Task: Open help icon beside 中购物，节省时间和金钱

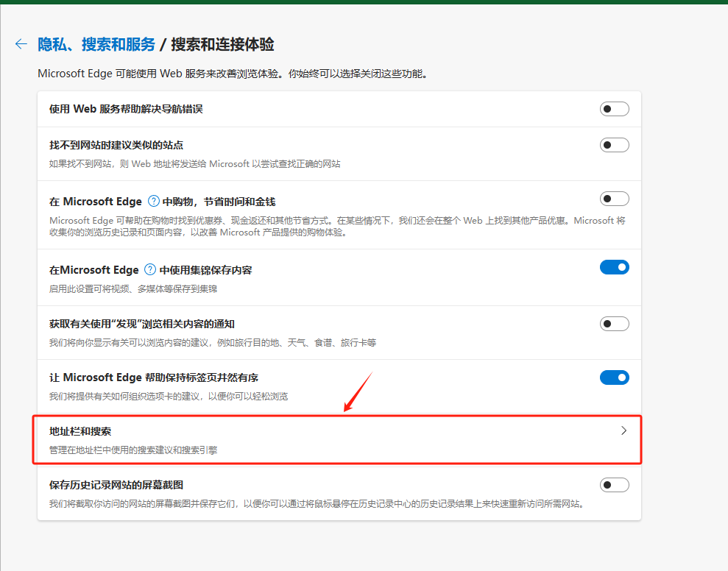Action: (154, 202)
